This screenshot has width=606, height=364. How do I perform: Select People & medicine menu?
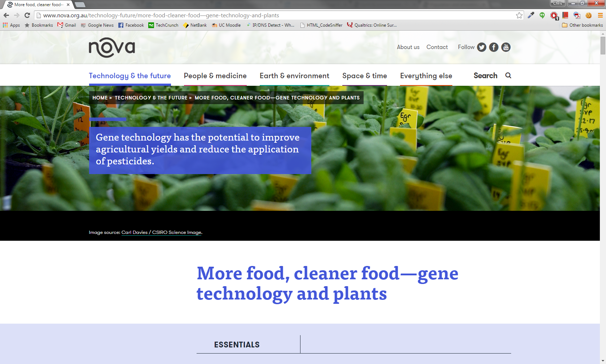(215, 76)
